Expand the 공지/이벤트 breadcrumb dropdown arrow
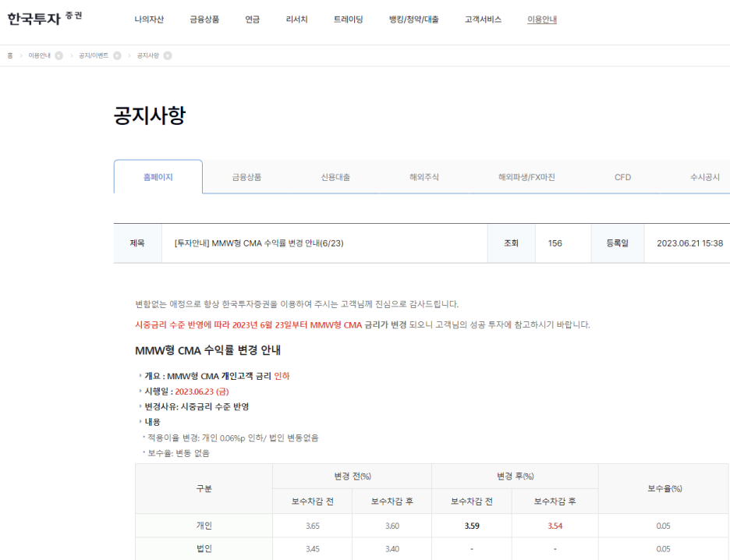 [x=117, y=56]
